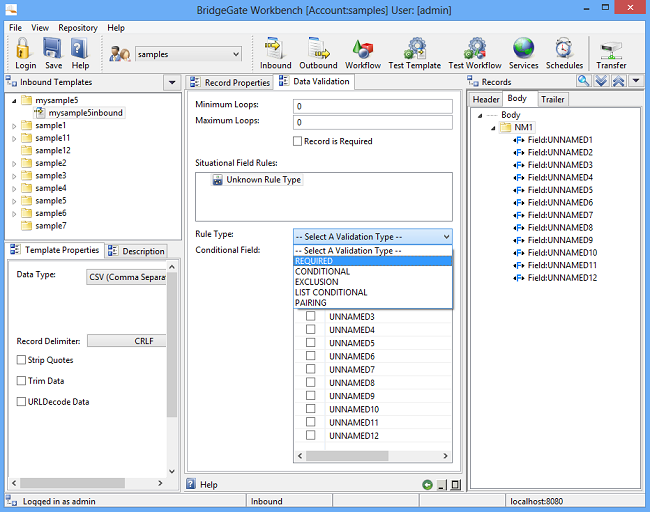
Task: Open Help from the toolbar book icon
Action: click(x=79, y=49)
